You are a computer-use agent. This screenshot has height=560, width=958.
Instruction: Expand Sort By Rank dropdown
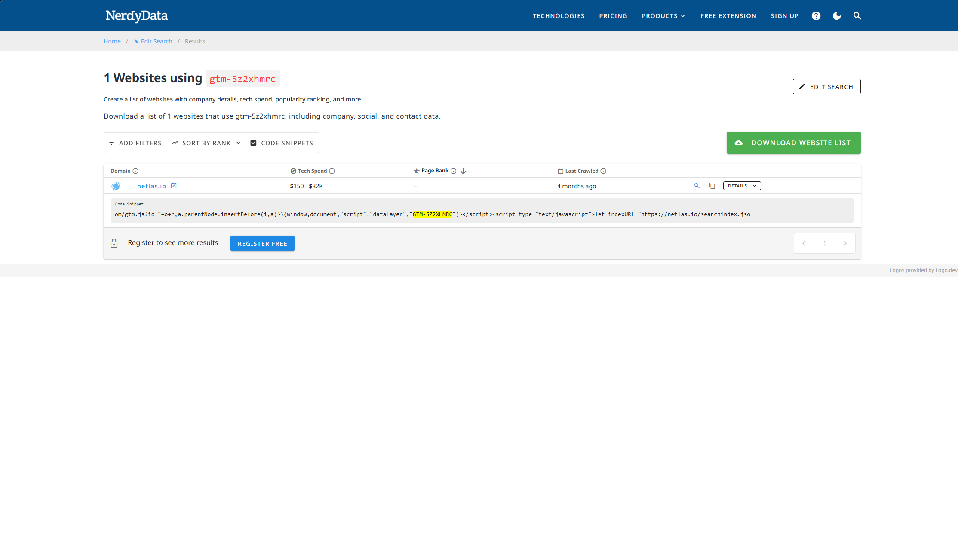click(x=206, y=143)
